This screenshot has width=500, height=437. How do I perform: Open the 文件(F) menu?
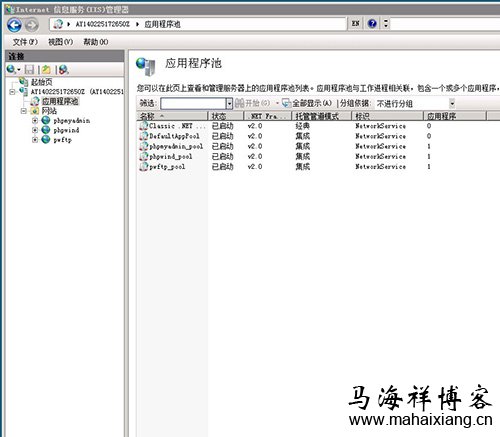(25, 42)
